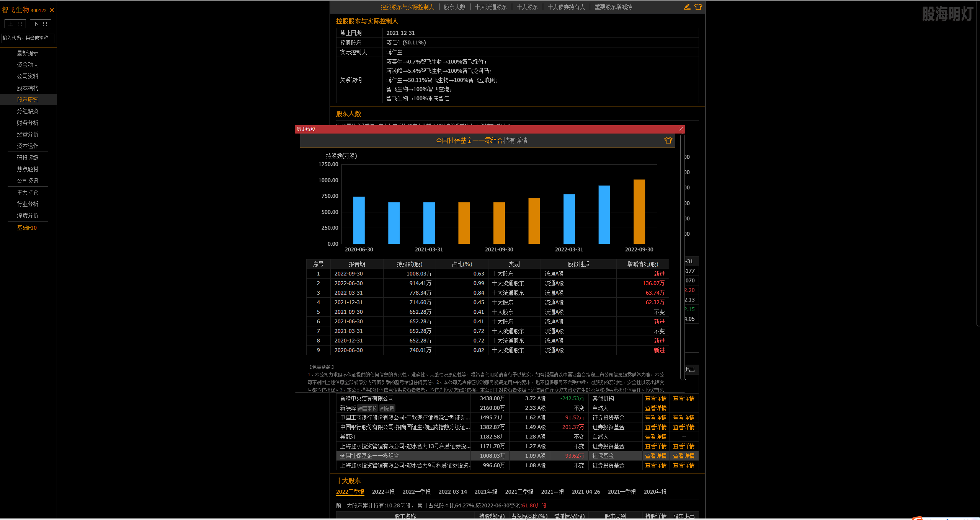
Task: Open 公司资料 in the sidebar
Action: click(x=28, y=76)
